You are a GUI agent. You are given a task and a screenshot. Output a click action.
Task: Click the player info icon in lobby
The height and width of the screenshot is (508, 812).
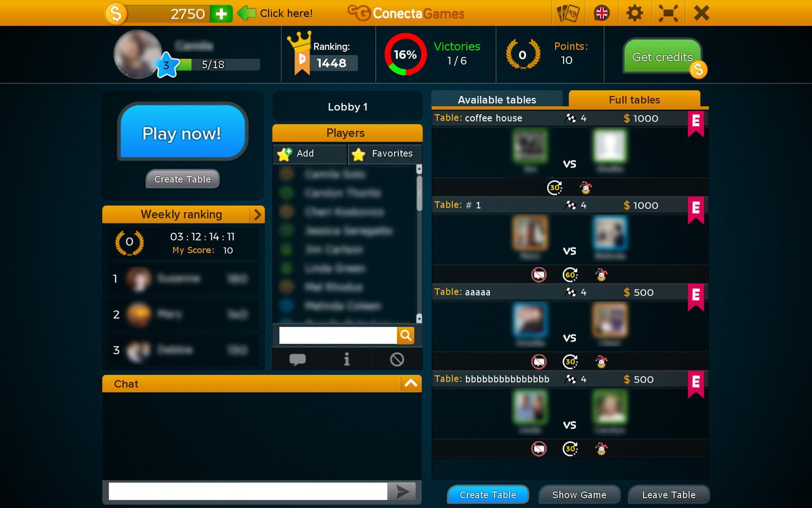click(x=347, y=359)
